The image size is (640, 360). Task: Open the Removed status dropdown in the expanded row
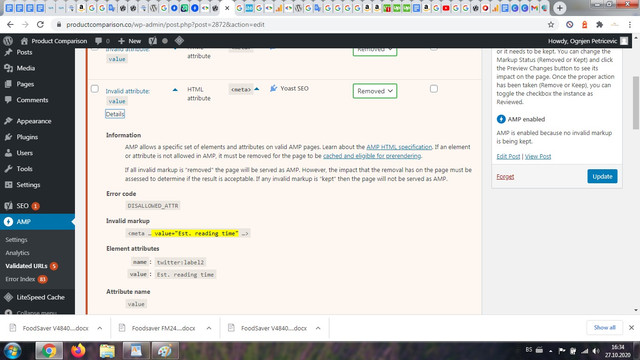point(375,91)
